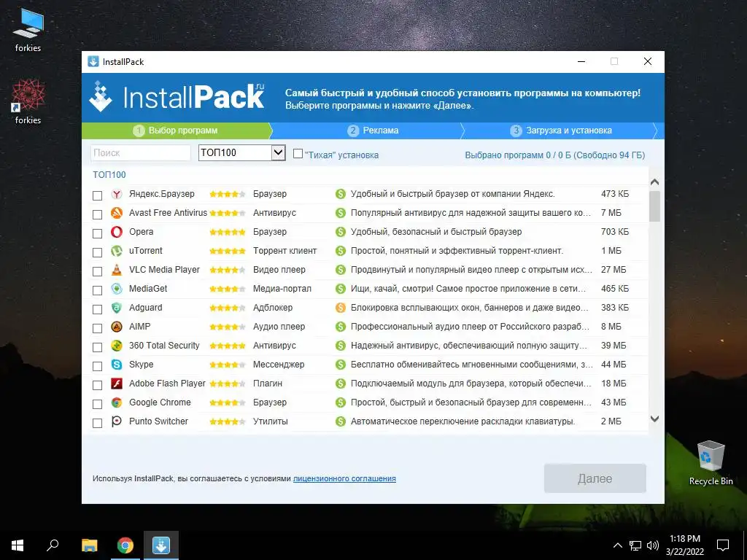Click the Adobe Flash Player icon
This screenshot has width=747, height=560.
tap(117, 384)
